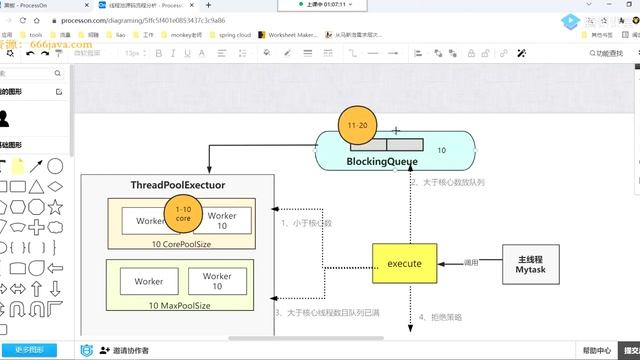Open the line width dropdown
640x360 pixels.
coord(308,53)
